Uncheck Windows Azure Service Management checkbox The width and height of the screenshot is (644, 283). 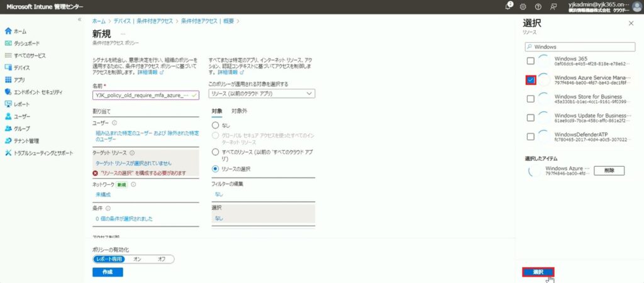[531, 80]
